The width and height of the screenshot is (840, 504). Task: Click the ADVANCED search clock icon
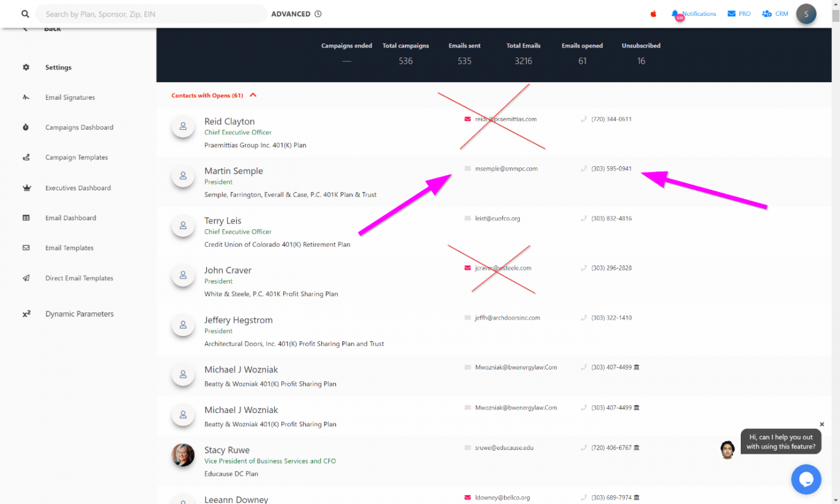point(318,14)
